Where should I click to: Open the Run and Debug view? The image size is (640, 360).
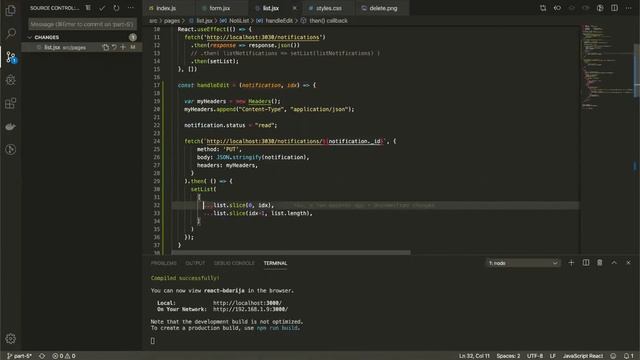11,80
